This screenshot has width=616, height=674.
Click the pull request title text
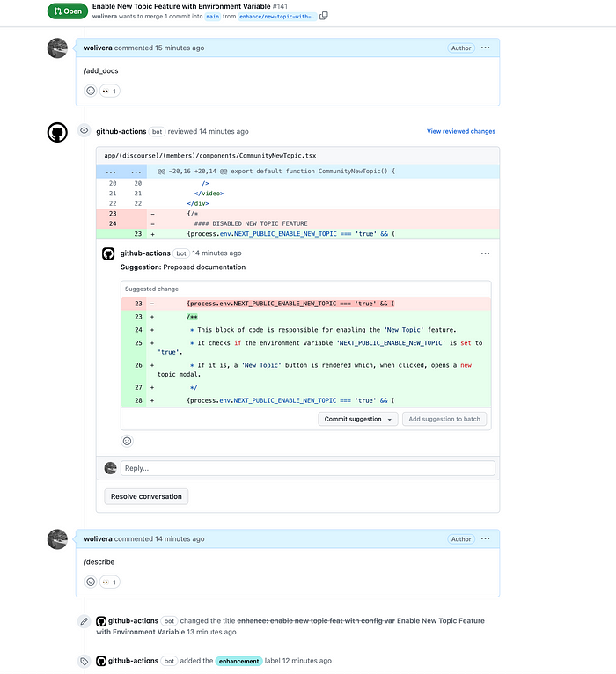(181, 6)
